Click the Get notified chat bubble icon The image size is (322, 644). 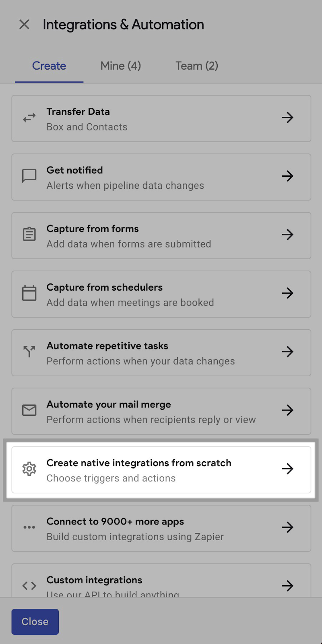pos(29,176)
